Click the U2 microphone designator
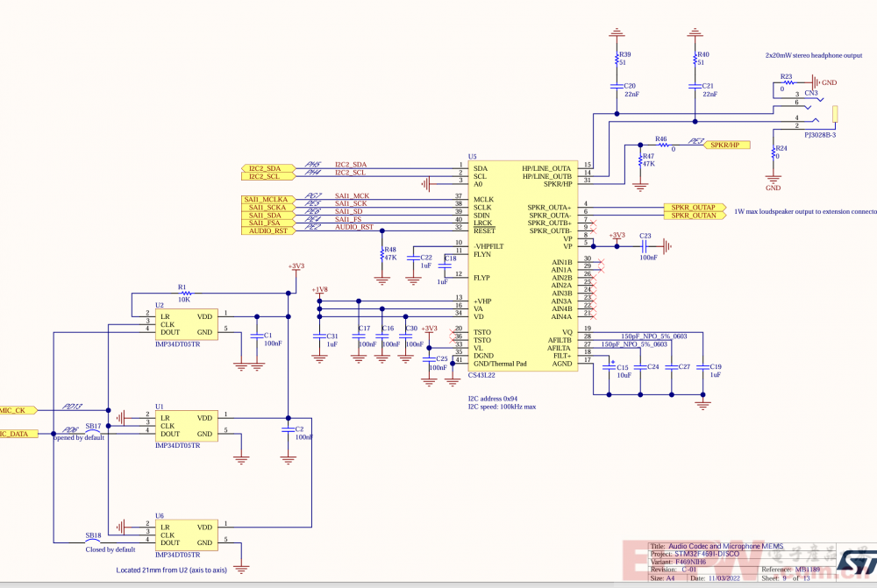The width and height of the screenshot is (877, 588). (160, 305)
